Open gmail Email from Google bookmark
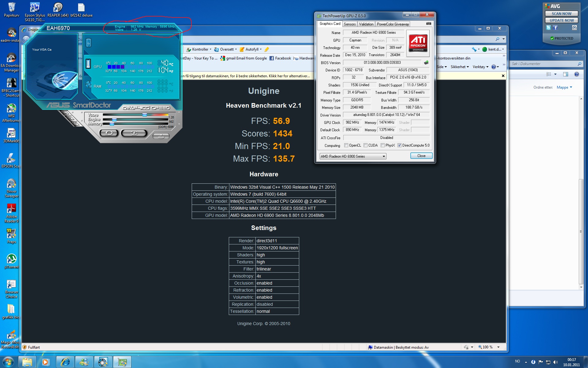Viewport: 588px width, 368px height. click(x=243, y=58)
